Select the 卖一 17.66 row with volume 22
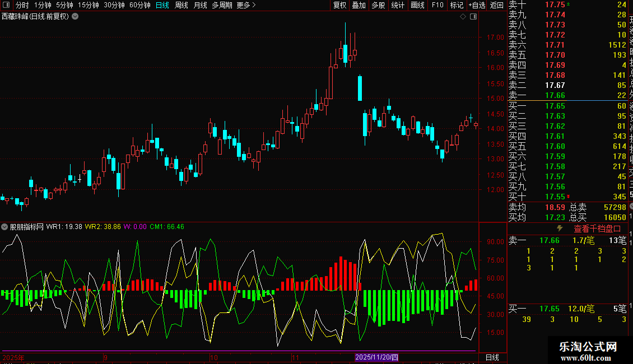 (567, 95)
